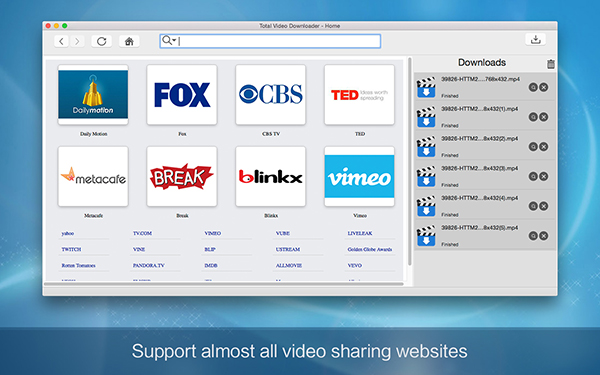Visit the TV.COM link

click(x=142, y=233)
